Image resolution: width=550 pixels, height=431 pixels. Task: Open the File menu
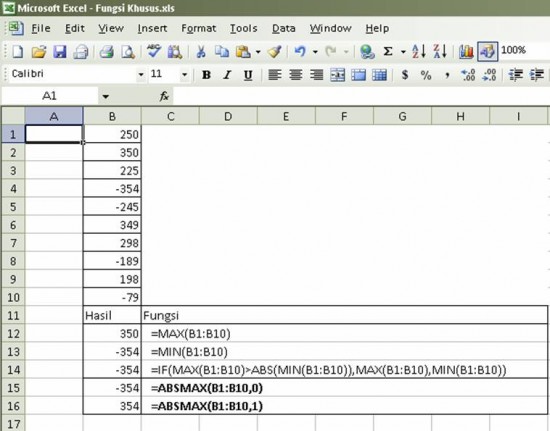(x=41, y=28)
